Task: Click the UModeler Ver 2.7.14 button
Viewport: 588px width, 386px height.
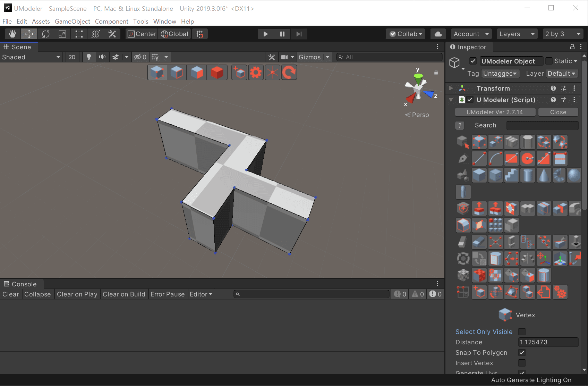Action: point(495,112)
